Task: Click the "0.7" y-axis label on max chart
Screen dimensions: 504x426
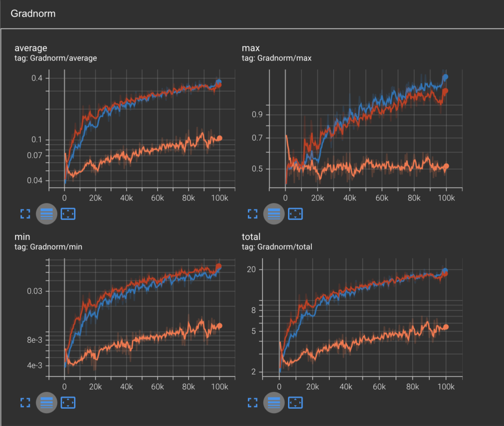Action: tap(258, 138)
